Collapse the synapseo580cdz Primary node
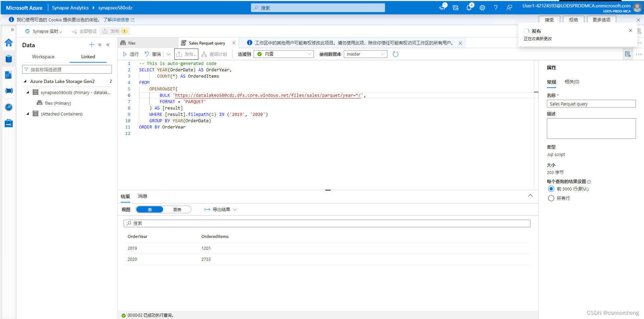The width and height of the screenshot is (644, 319). 28,92
